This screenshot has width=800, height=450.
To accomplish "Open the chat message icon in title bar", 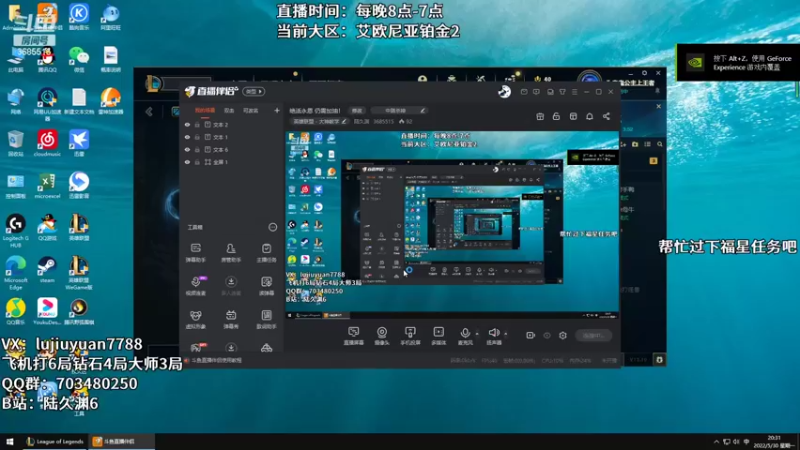I will click(536, 92).
